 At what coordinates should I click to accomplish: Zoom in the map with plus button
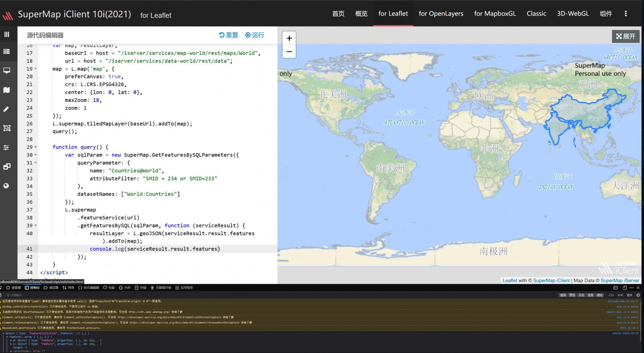(289, 38)
